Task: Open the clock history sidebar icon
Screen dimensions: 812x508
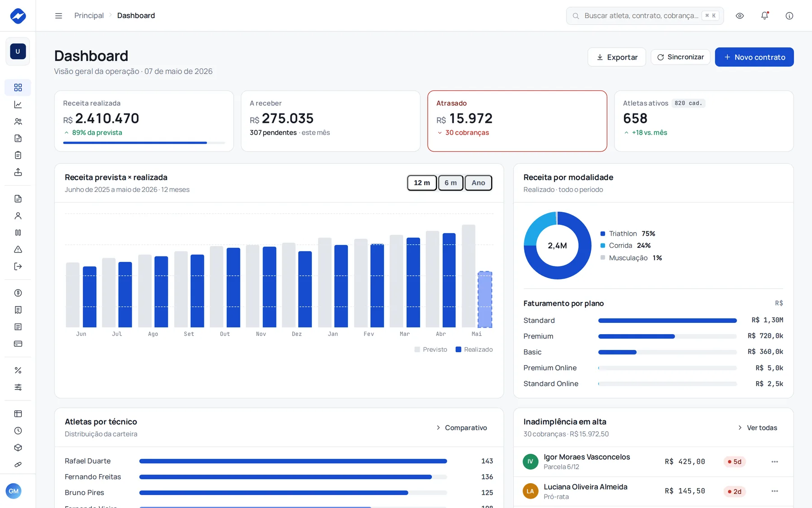Action: tap(18, 431)
